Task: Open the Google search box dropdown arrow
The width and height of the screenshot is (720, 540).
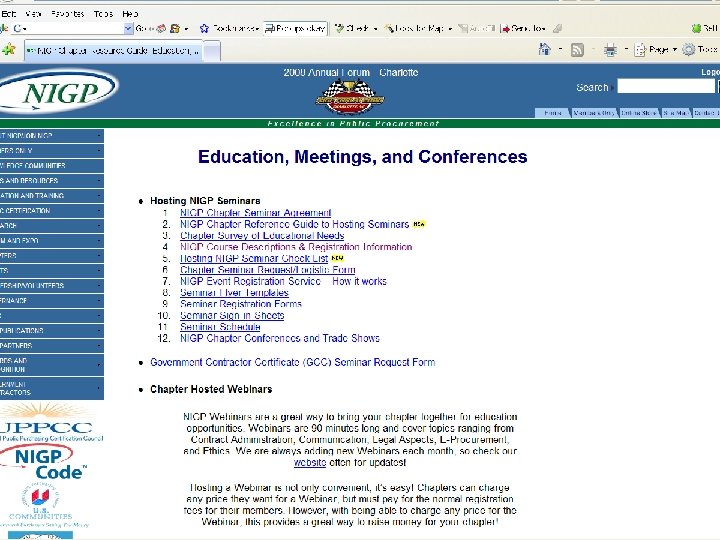Action: point(128,28)
